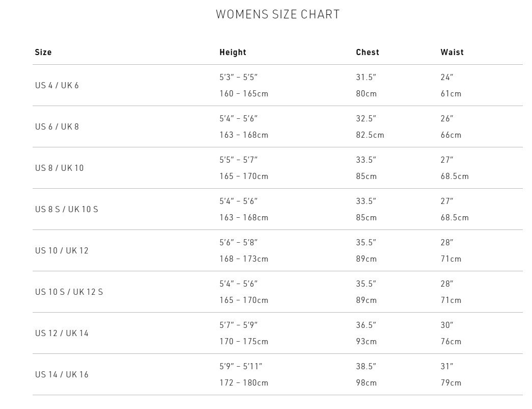Click the US 10 S / UK 12 S label
The width and height of the screenshot is (532, 409).
(69, 292)
